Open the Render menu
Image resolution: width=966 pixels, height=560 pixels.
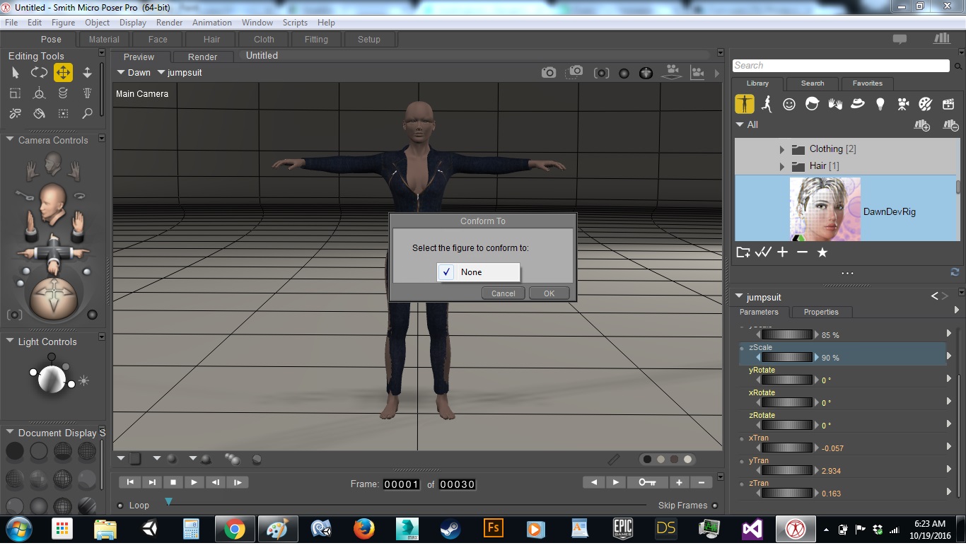(x=170, y=23)
